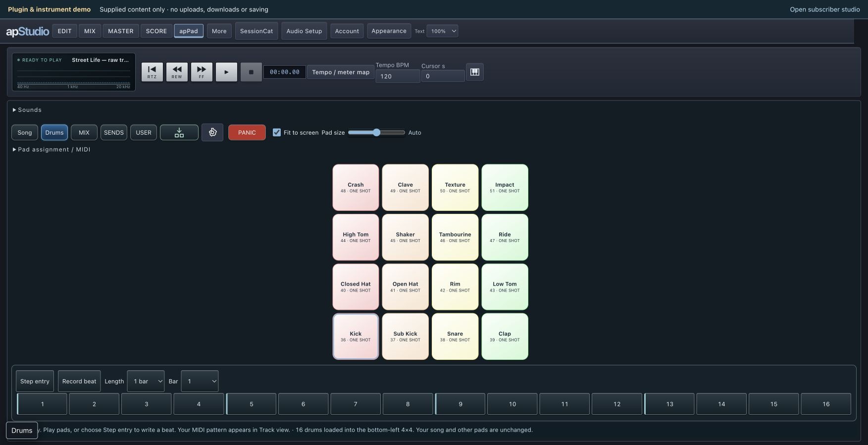Open the Audio Setup button
This screenshot has height=445, width=868.
(x=304, y=31)
